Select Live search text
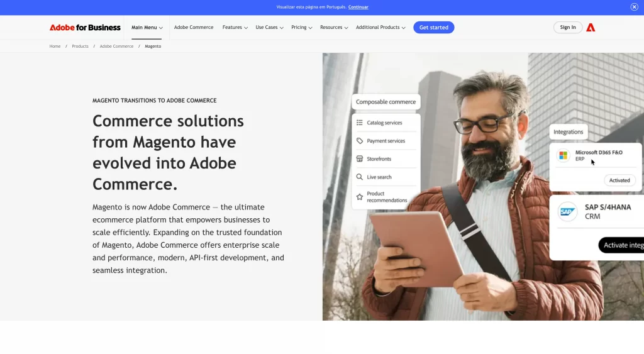Screen dimensions: 644x354 click(379, 177)
